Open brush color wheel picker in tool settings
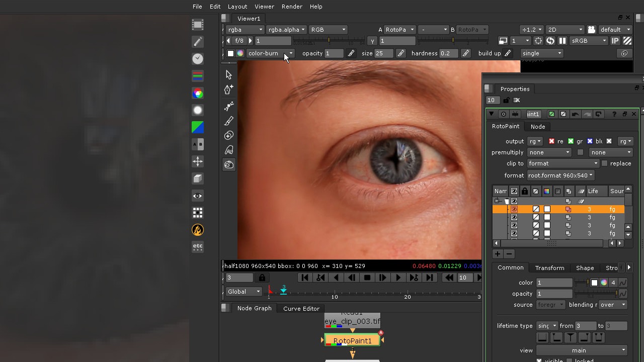Image resolution: width=644 pixels, height=362 pixels. pos(240,53)
